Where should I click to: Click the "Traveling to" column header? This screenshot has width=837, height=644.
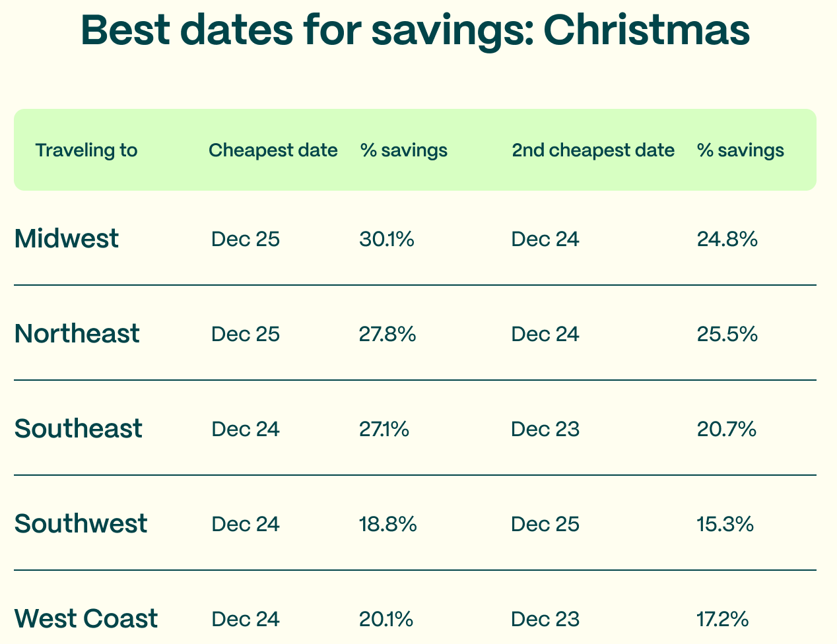[86, 150]
